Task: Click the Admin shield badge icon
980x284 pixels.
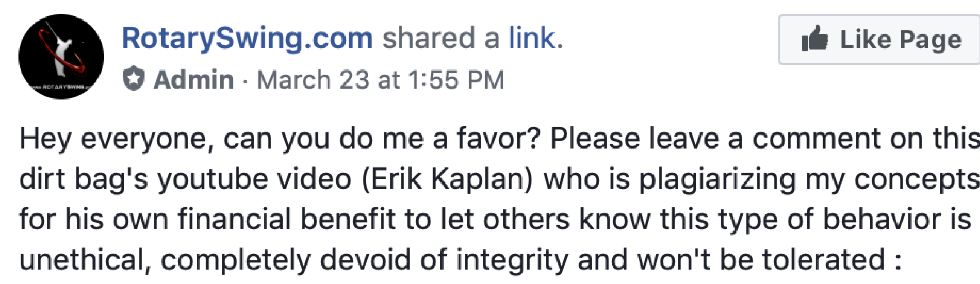Action: [133, 79]
